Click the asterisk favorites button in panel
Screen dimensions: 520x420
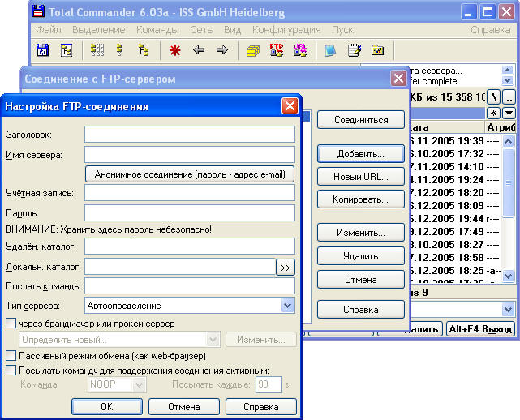493,113
